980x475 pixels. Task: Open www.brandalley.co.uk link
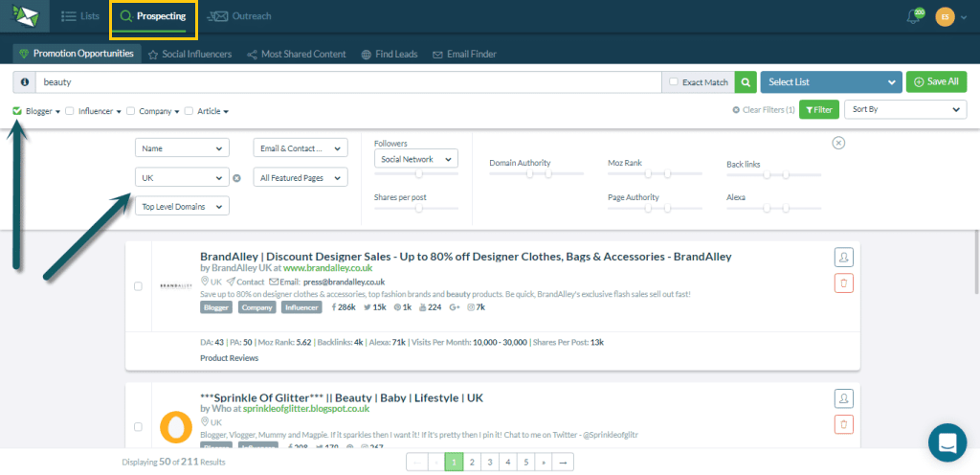(x=327, y=267)
